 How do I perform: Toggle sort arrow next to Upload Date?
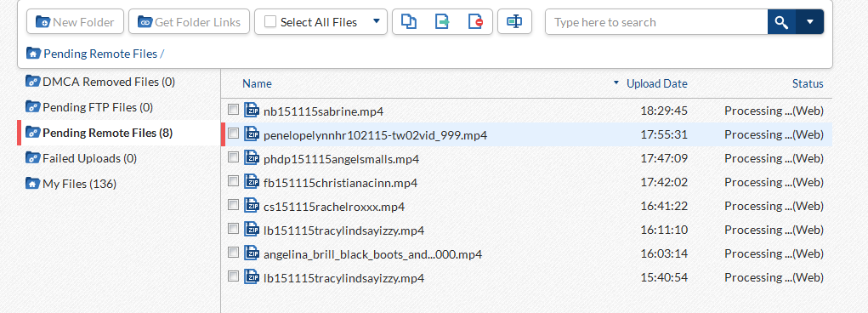pos(616,83)
